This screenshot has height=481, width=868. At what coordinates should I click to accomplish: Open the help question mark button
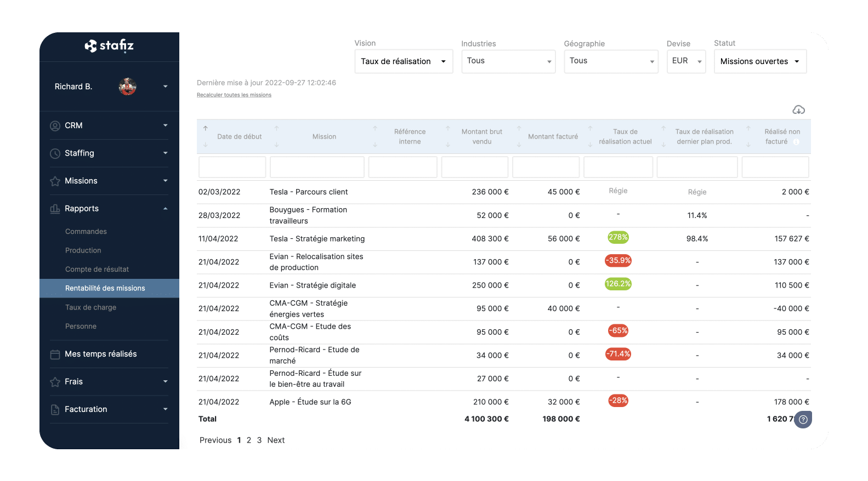point(803,420)
